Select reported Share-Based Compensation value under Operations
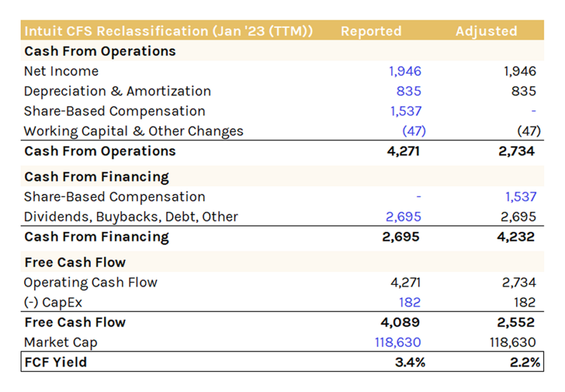This screenshot has height=392, width=565. pos(406,111)
